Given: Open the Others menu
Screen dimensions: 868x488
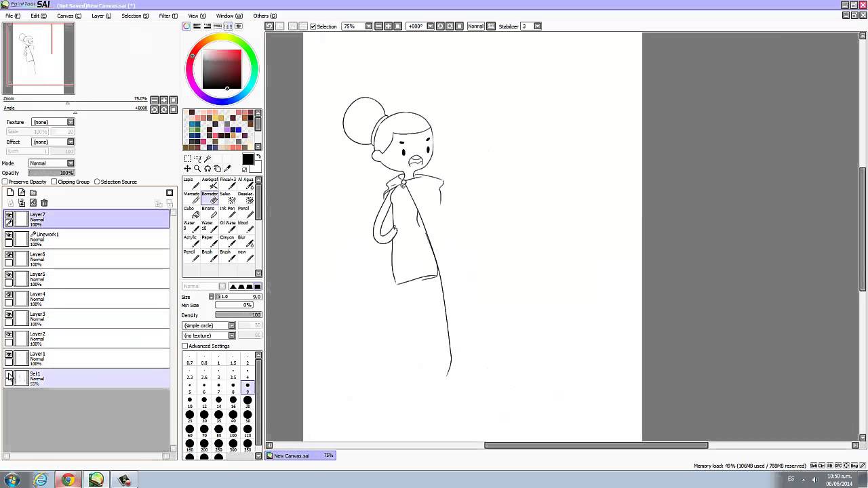Looking at the screenshot, I should click(264, 16).
